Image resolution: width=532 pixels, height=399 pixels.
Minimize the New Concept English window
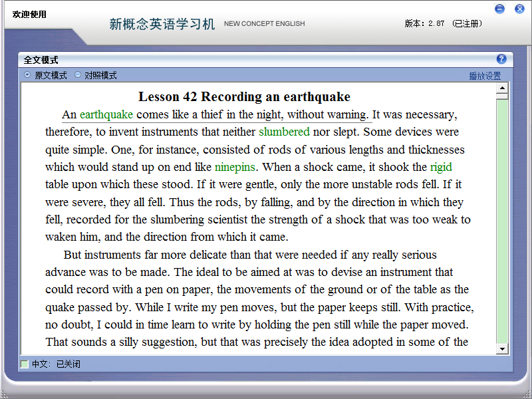pyautogui.click(x=499, y=9)
